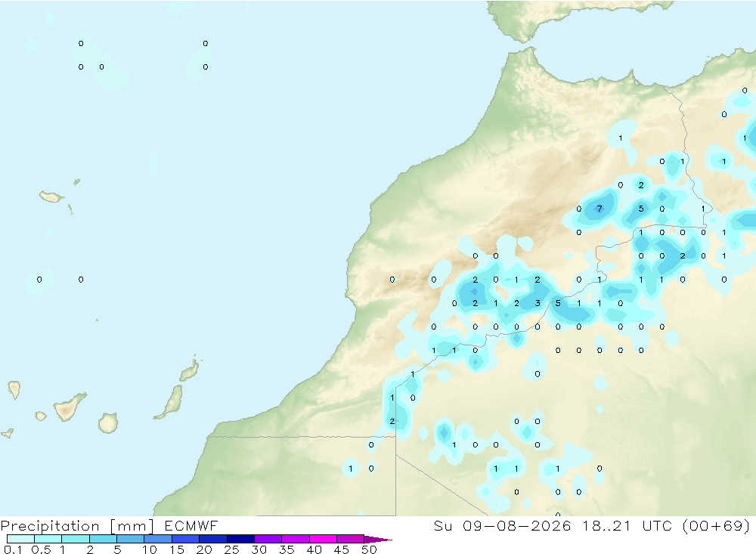Viewport: 756px width, 554px height.
Task: Click the "15" legend scale label
Action: coord(176,549)
